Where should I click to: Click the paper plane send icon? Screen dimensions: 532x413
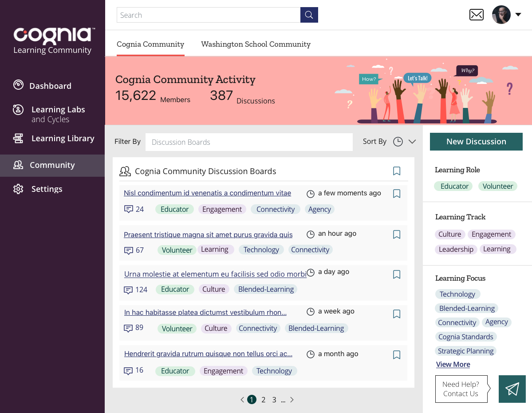coord(512,389)
